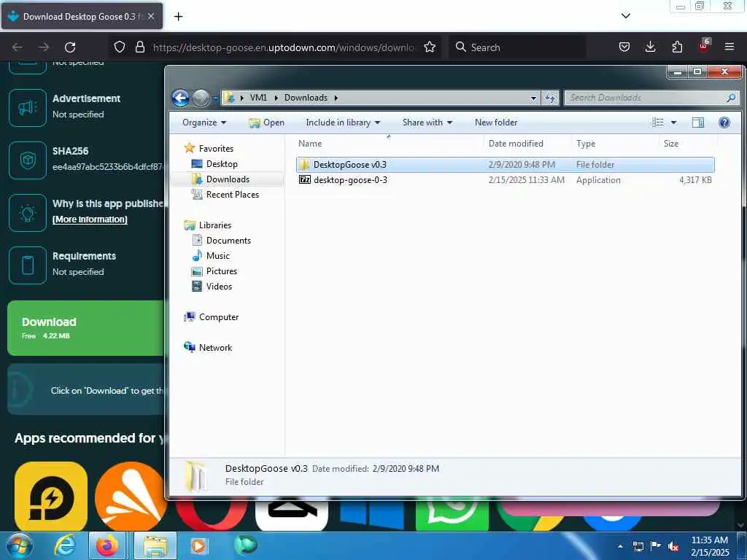Click the Firefox tracking protection shield

pos(120,47)
